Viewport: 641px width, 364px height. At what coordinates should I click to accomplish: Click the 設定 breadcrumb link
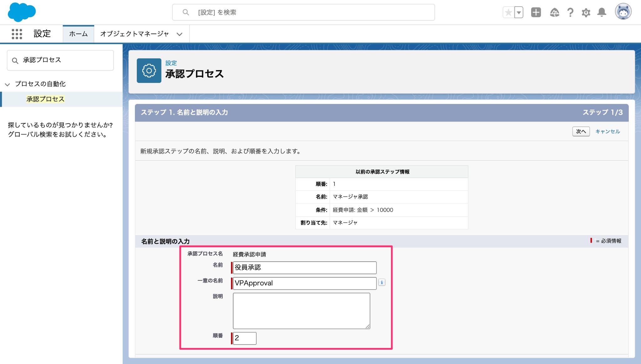pyautogui.click(x=171, y=63)
